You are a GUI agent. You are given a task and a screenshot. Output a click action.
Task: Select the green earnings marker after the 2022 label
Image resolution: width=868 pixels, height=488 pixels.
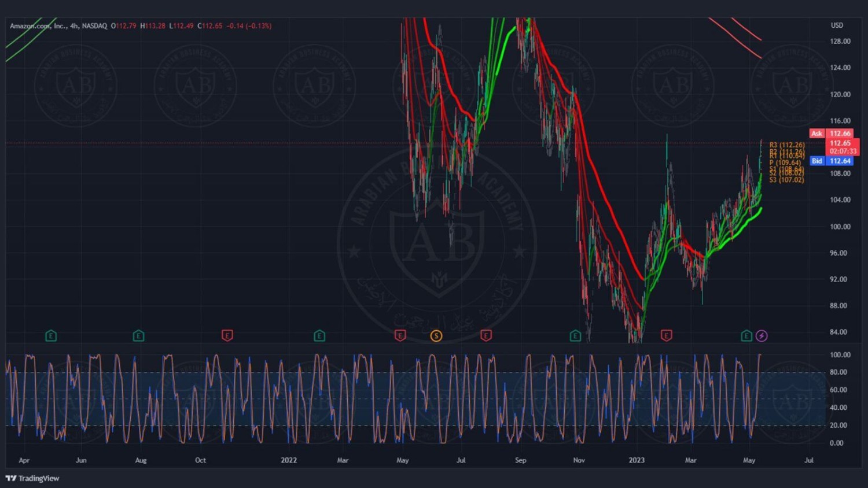pyautogui.click(x=319, y=335)
